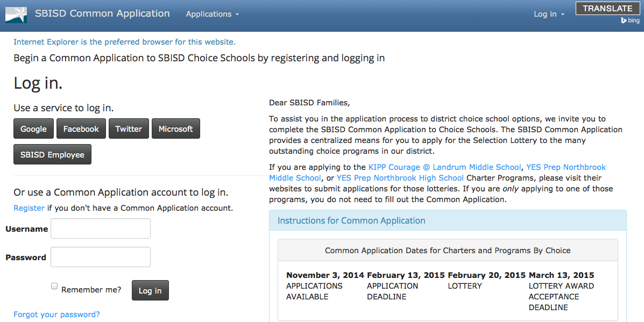Click the SBISD star logo icon

(x=16, y=15)
